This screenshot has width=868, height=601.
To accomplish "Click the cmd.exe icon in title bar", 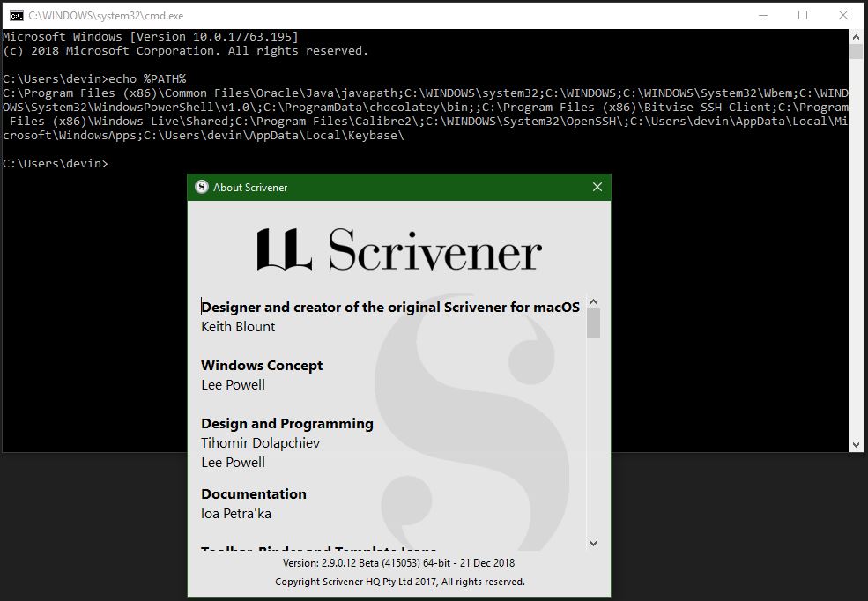I will [16, 15].
